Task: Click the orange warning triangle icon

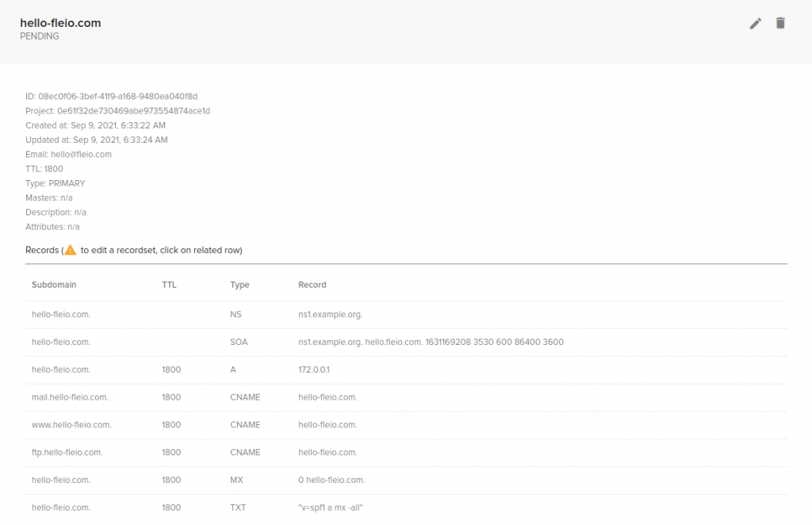Action: [71, 250]
